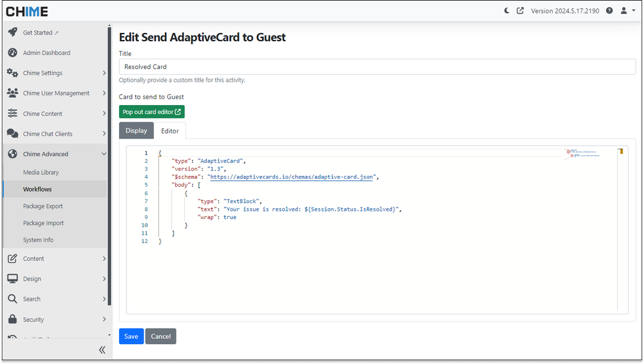644x364 pixels.
Task: Click line number 12 in editor
Action: 144,241
